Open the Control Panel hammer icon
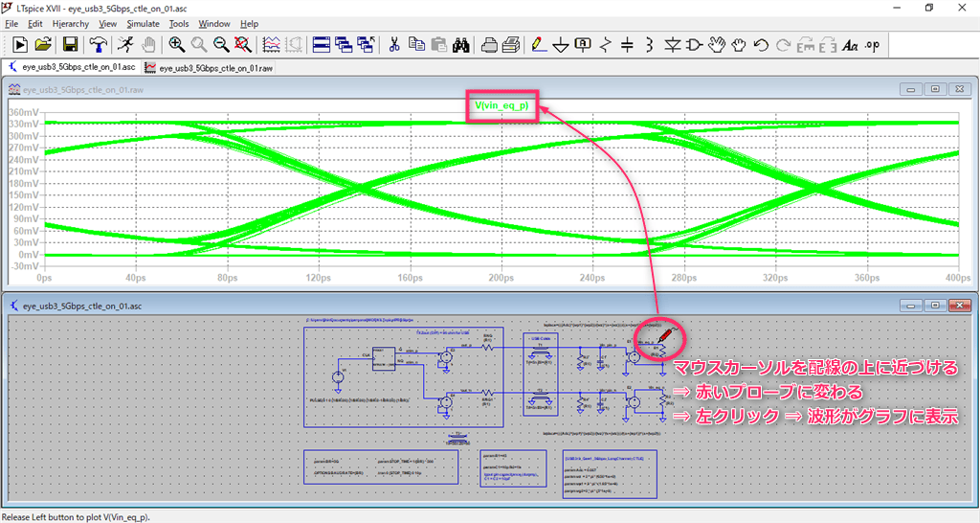The width and height of the screenshot is (980, 523). pyautogui.click(x=99, y=45)
